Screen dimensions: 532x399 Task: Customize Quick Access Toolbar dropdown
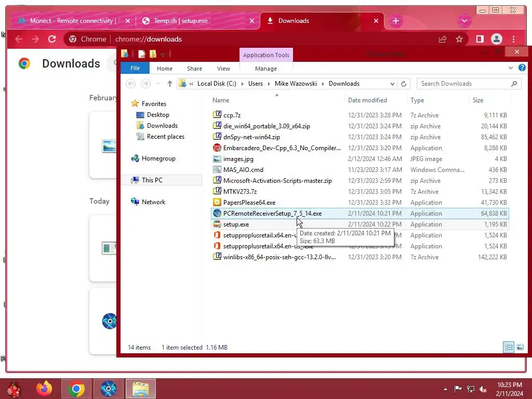coord(163,54)
